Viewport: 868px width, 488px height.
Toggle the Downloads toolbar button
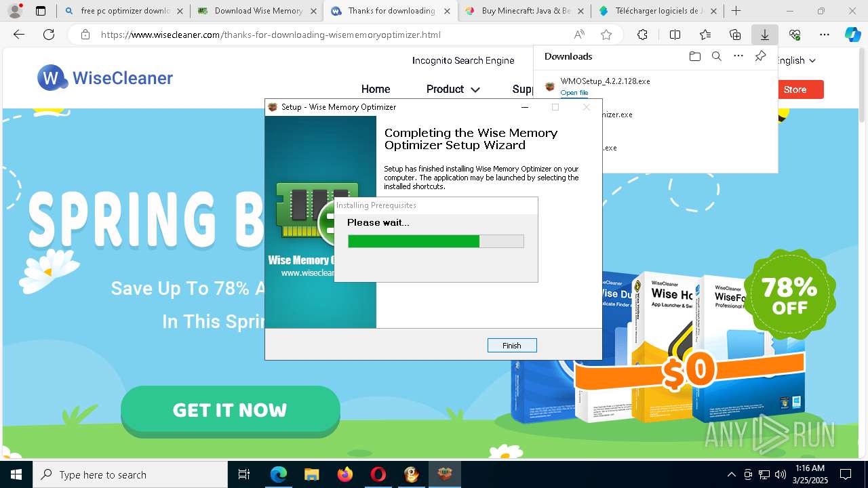(x=764, y=35)
